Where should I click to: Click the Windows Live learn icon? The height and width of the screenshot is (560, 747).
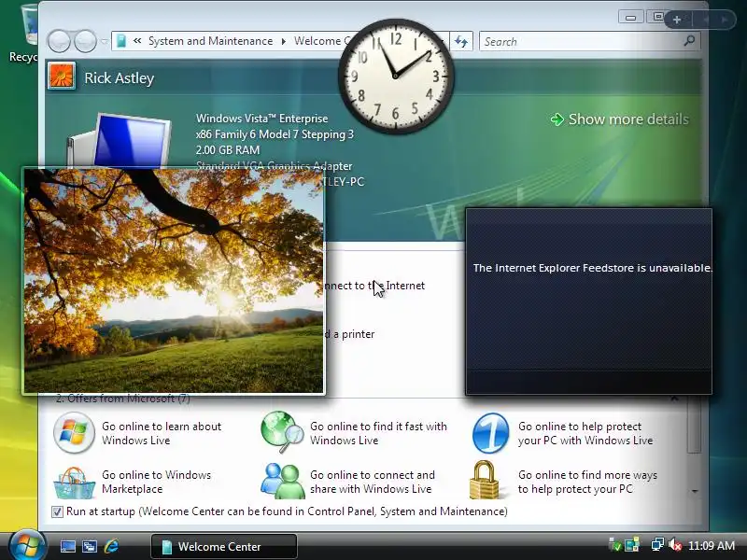(x=74, y=432)
